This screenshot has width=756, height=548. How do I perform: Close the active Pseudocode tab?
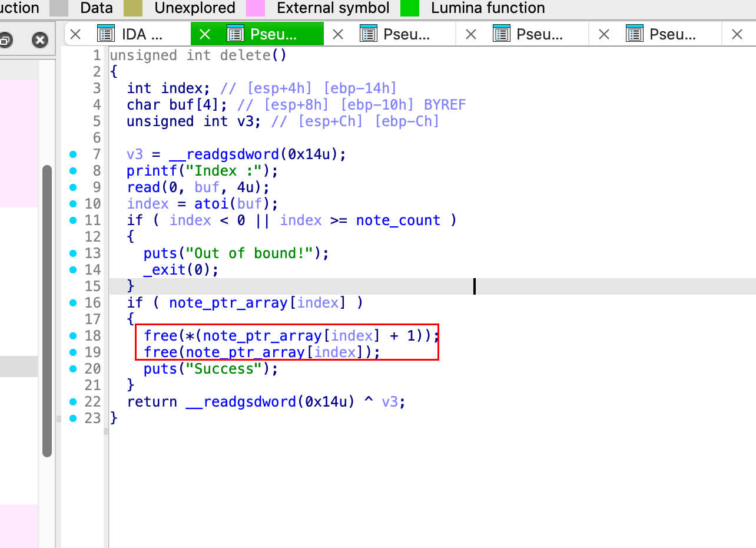[x=205, y=34]
